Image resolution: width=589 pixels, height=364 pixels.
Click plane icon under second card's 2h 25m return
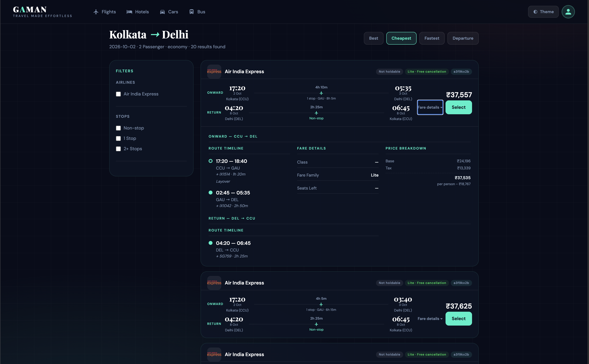pyautogui.click(x=316, y=324)
